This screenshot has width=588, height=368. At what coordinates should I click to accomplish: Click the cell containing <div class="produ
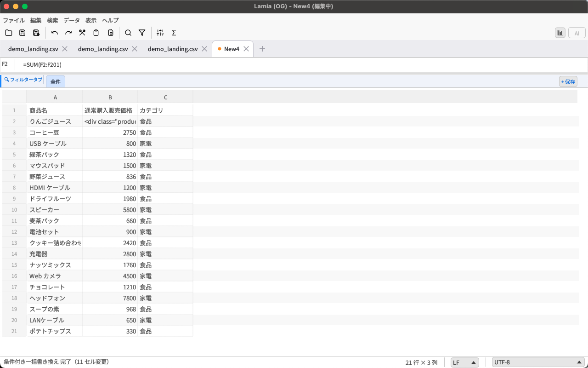pos(110,121)
